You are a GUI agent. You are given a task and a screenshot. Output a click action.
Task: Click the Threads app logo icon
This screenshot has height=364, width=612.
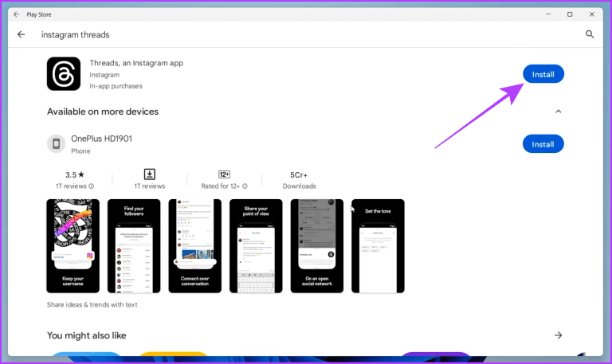64,74
